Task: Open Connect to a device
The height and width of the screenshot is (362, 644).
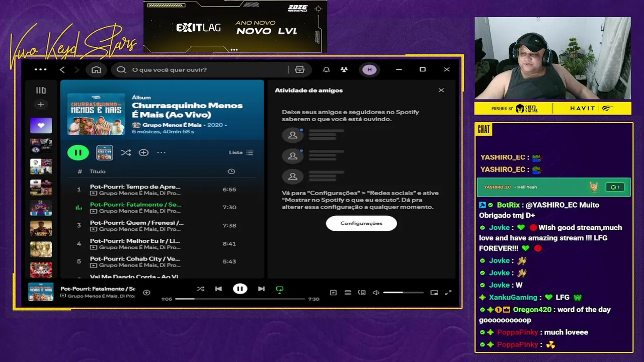Action: pyautogui.click(x=362, y=293)
